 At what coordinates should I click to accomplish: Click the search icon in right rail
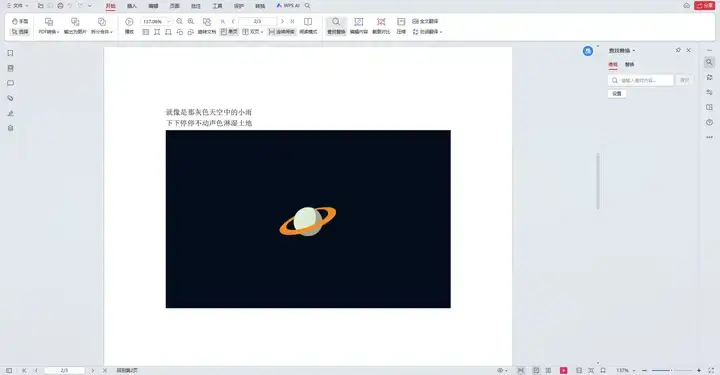pos(709,62)
